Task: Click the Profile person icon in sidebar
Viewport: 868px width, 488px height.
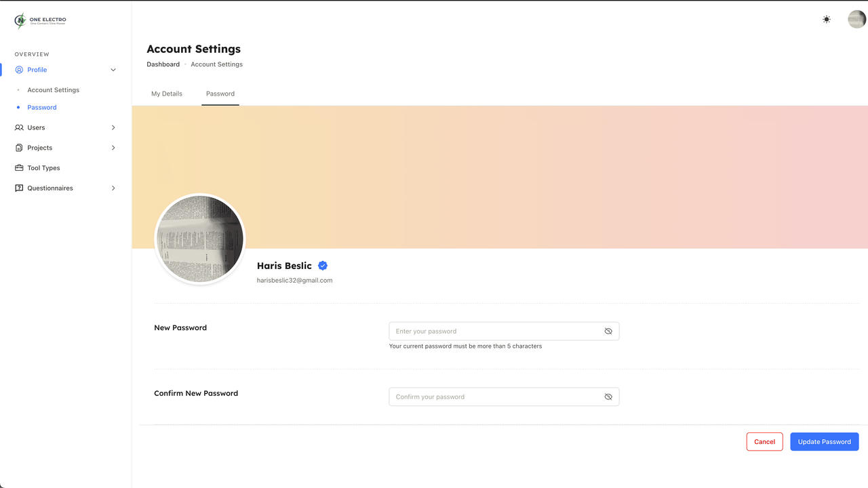Action: [x=19, y=70]
